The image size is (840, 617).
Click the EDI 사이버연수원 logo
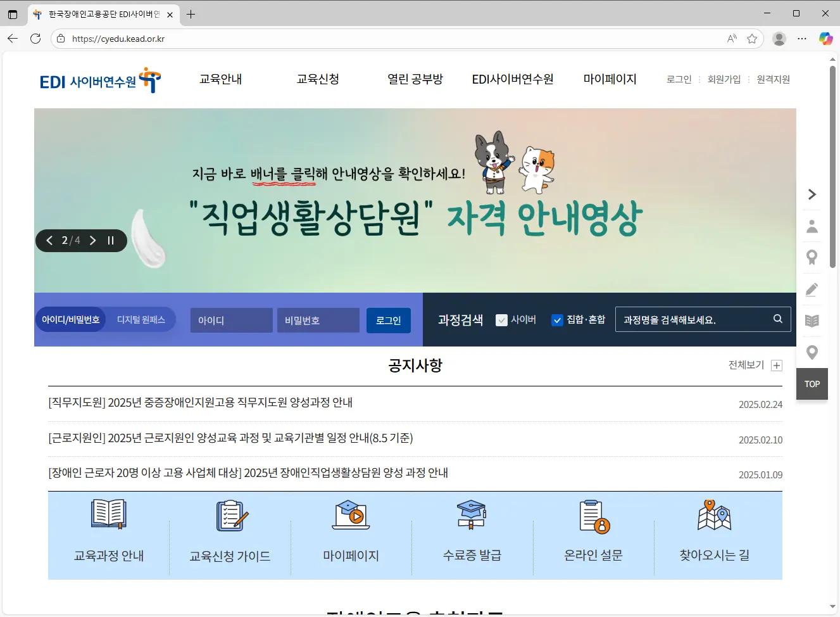100,80
